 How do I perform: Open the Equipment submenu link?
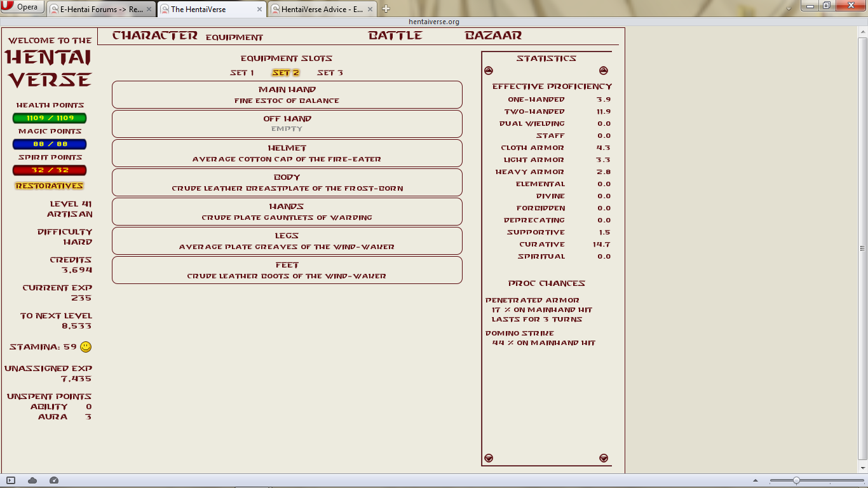pos(234,37)
